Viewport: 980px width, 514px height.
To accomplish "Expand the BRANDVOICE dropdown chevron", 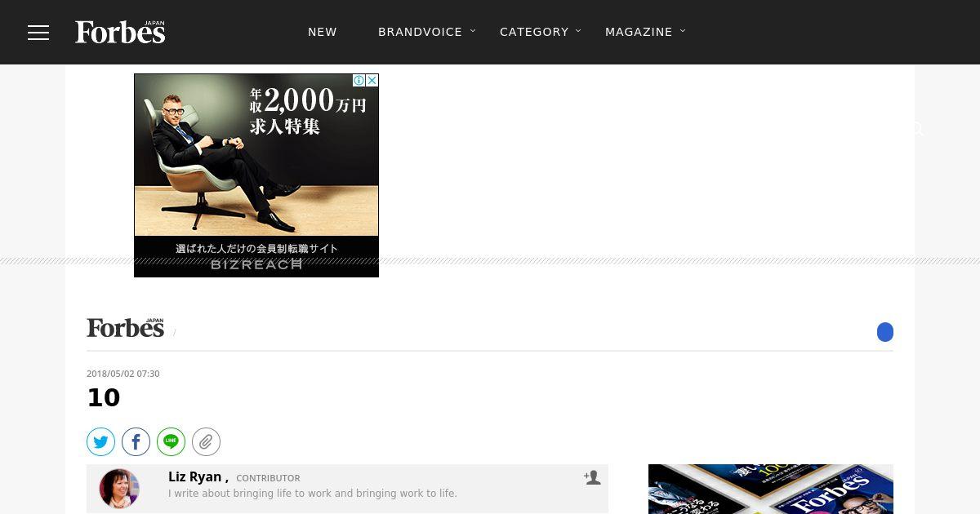I will click(x=473, y=31).
